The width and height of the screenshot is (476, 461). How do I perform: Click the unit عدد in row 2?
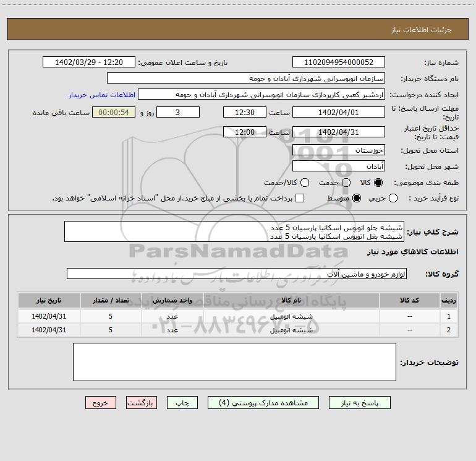[x=172, y=330]
